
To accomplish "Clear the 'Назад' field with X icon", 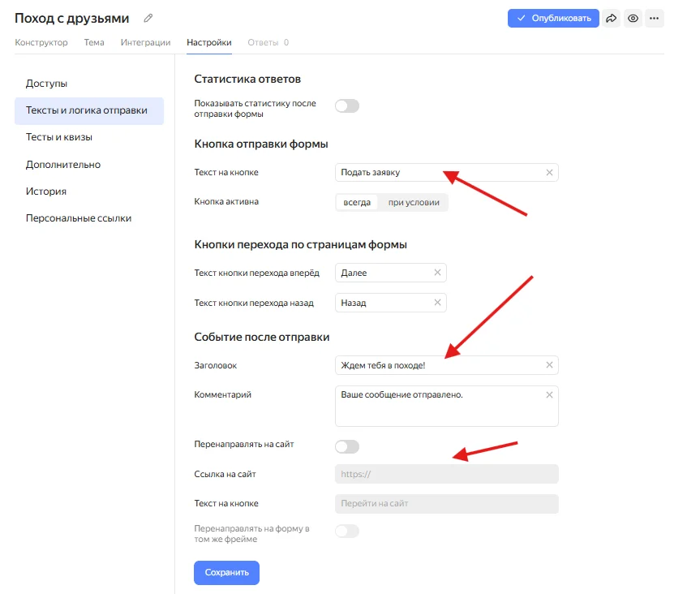I will [437, 303].
